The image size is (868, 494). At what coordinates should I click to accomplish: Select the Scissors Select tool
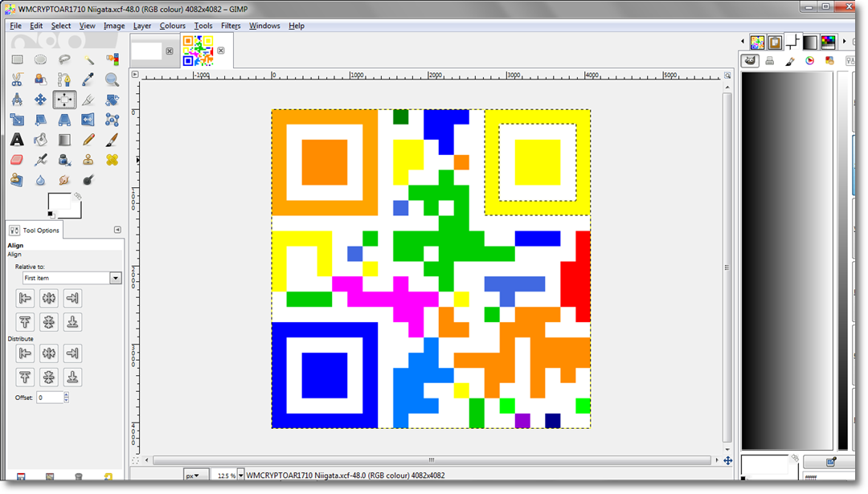click(x=17, y=80)
